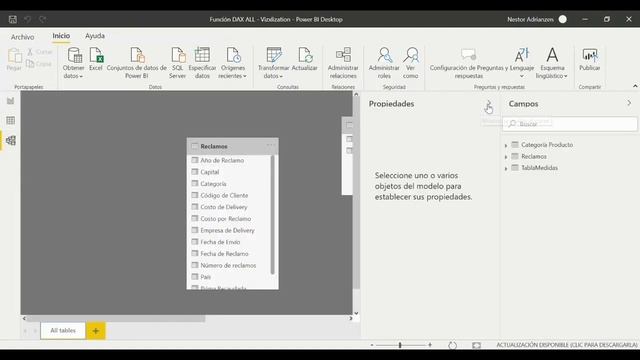Viewport: 640px width, 360px height.
Task: Select the Código de Cliente field
Action: [x=224, y=196]
